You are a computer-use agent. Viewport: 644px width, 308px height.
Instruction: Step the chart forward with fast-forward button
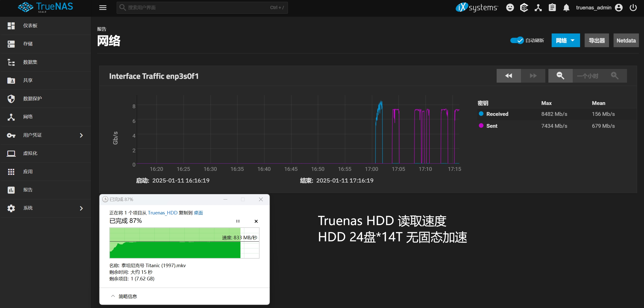point(533,76)
